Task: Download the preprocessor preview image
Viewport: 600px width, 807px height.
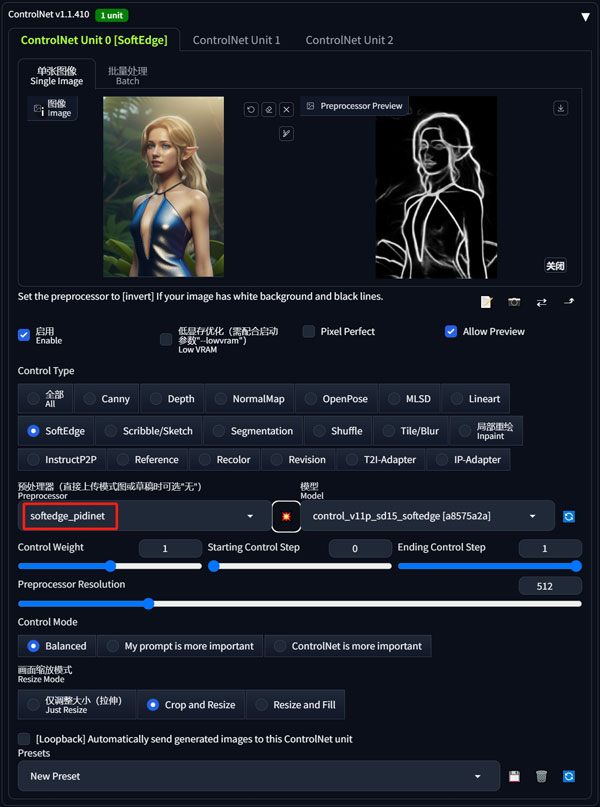Action: point(560,108)
